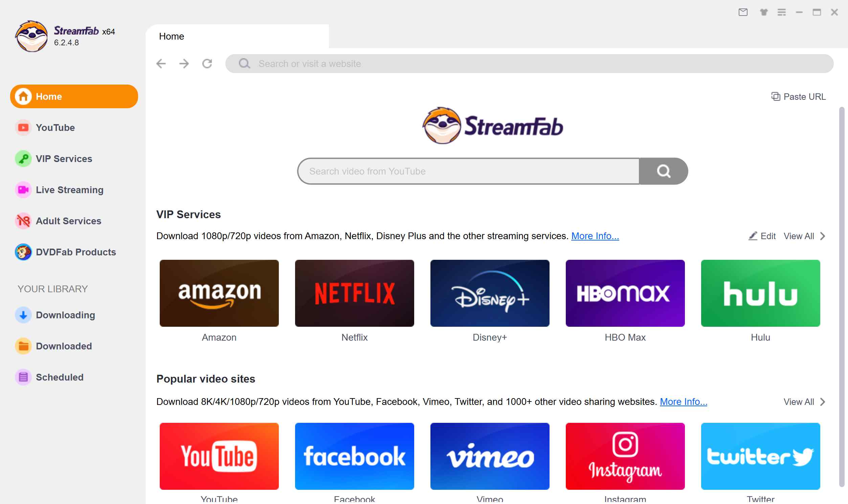
Task: Select VIP Services from the sidebar
Action: [x=64, y=159]
